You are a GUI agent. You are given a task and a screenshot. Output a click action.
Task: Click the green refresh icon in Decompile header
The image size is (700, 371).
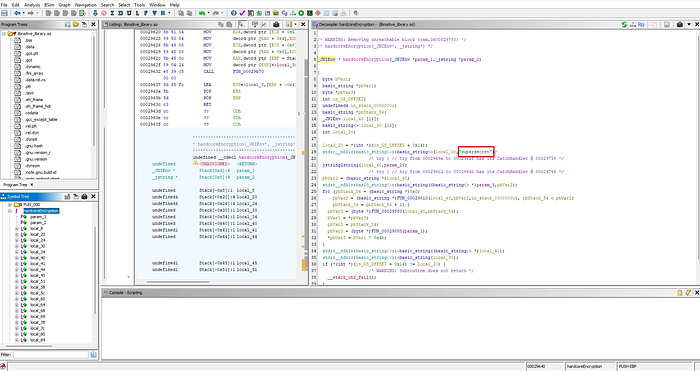coord(624,24)
